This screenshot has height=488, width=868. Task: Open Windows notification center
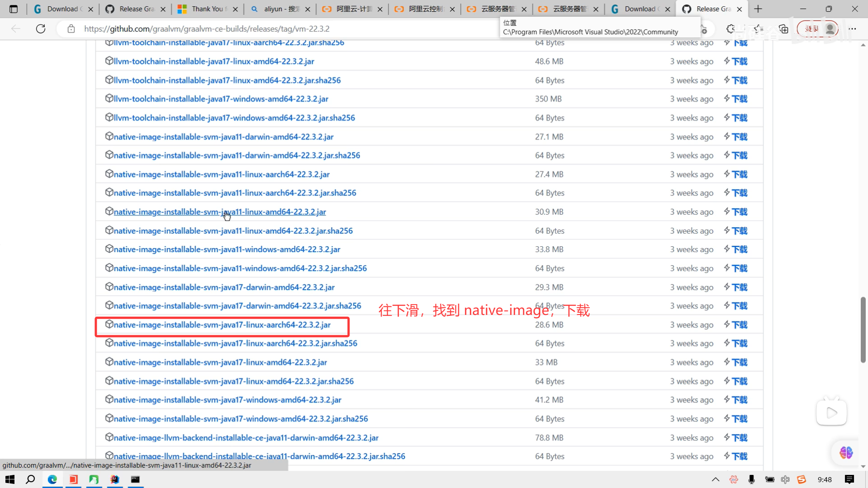tap(849, 479)
